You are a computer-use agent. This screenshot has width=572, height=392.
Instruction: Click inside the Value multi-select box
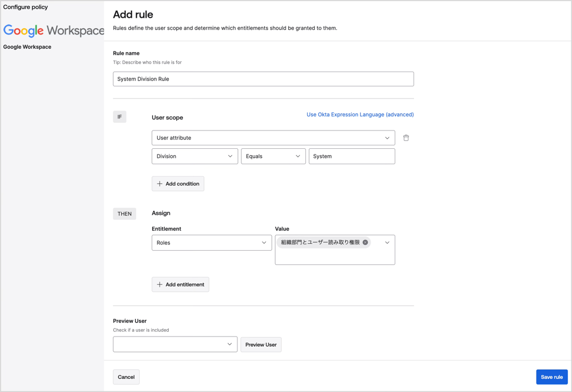(335, 250)
